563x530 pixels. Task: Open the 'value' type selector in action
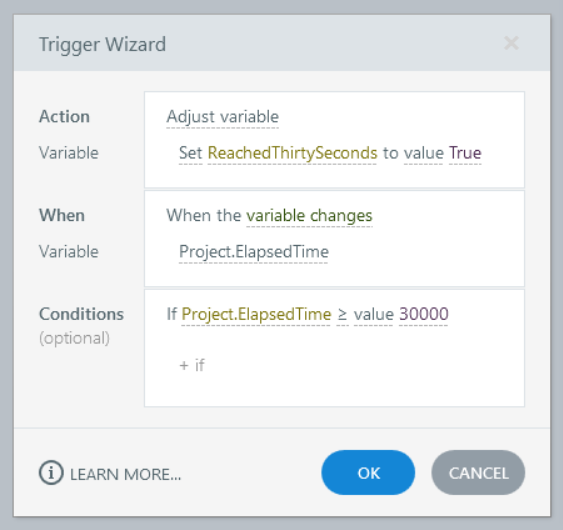tap(424, 153)
